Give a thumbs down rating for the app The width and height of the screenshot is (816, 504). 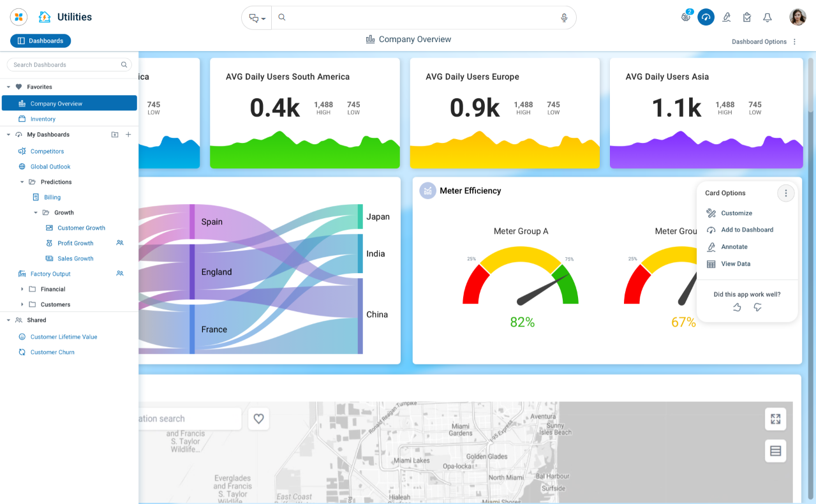(757, 307)
